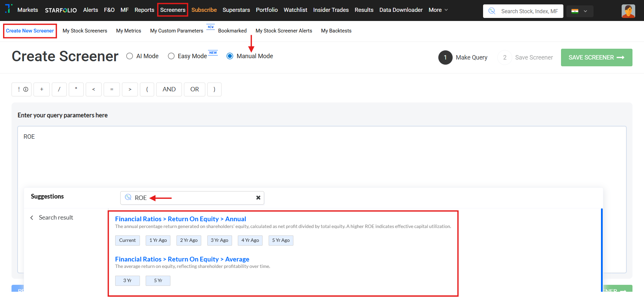The width and height of the screenshot is (644, 297).
Task: Open Return On Equity Annual link
Action: pyautogui.click(x=181, y=219)
